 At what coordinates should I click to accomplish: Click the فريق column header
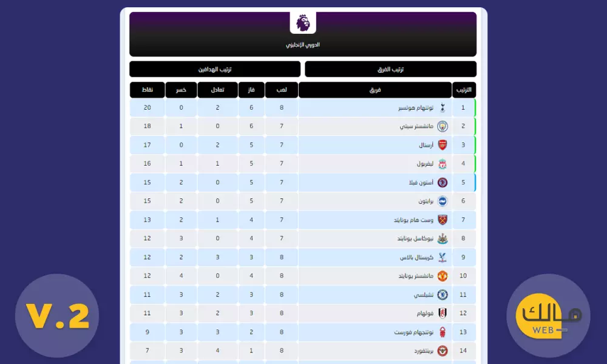point(375,89)
